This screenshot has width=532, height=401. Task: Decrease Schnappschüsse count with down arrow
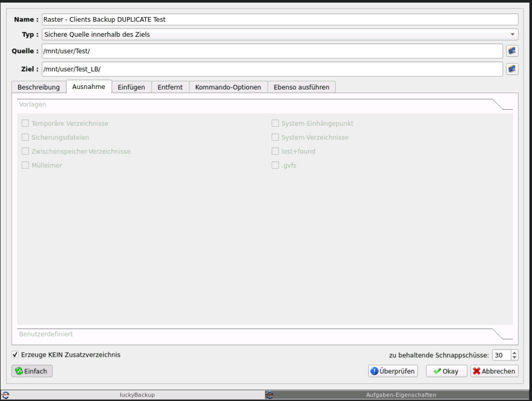coord(514,357)
